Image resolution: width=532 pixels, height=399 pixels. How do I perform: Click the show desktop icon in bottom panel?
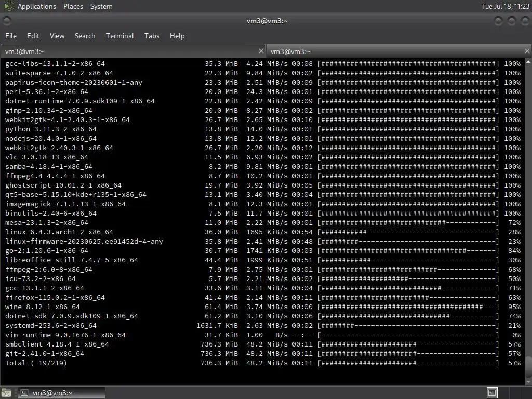(x=6, y=393)
